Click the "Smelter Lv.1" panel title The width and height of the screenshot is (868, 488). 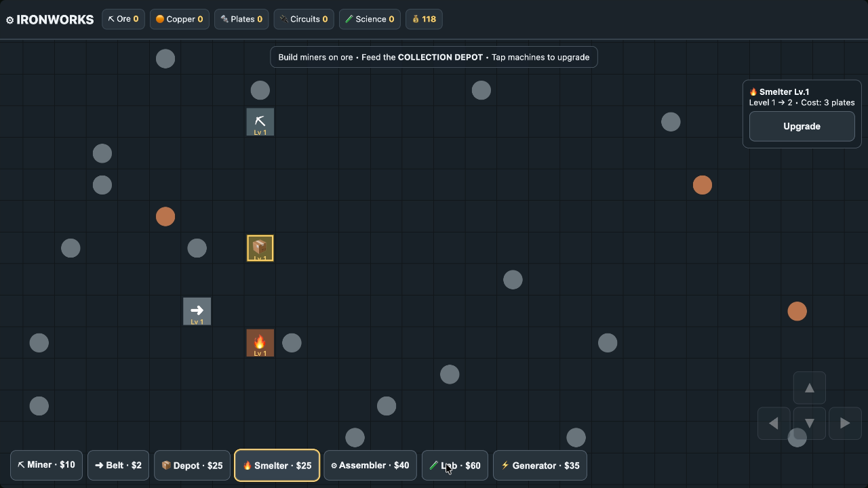(x=779, y=91)
